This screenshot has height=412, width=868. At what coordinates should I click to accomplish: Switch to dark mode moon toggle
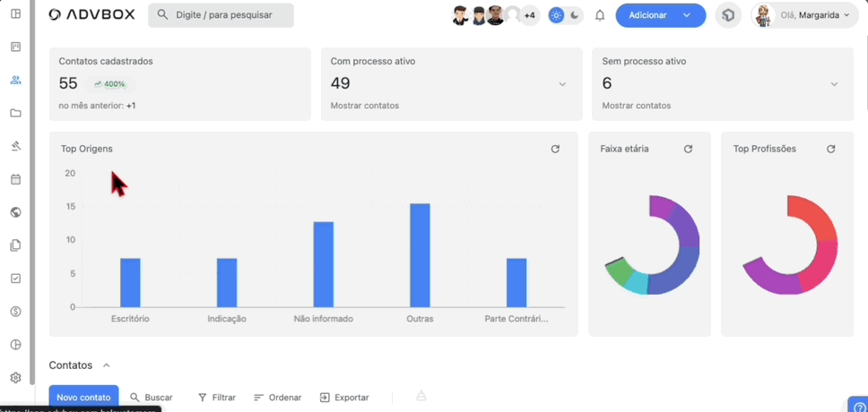point(574,15)
